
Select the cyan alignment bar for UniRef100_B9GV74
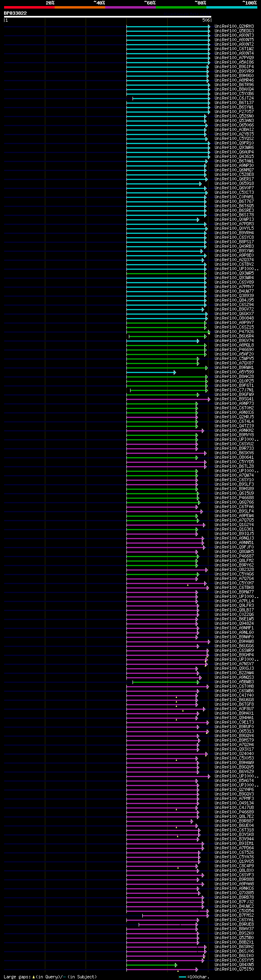163,341
